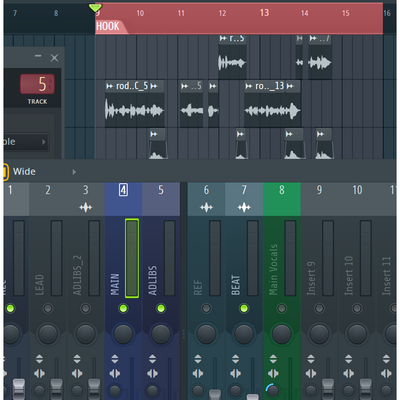
Task: Select mixer track 5 ADLIBS header
Action: (161, 199)
